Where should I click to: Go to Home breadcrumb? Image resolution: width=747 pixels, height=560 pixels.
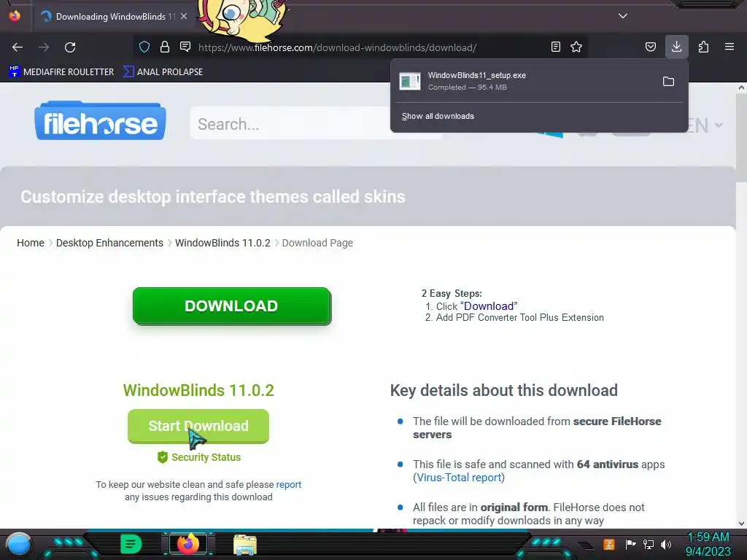pos(31,243)
